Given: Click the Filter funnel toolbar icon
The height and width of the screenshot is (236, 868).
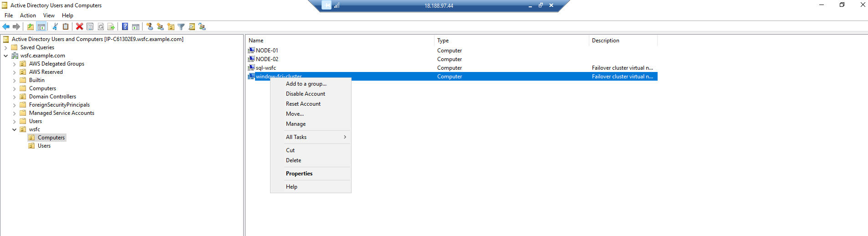Looking at the screenshot, I should pyautogui.click(x=181, y=27).
